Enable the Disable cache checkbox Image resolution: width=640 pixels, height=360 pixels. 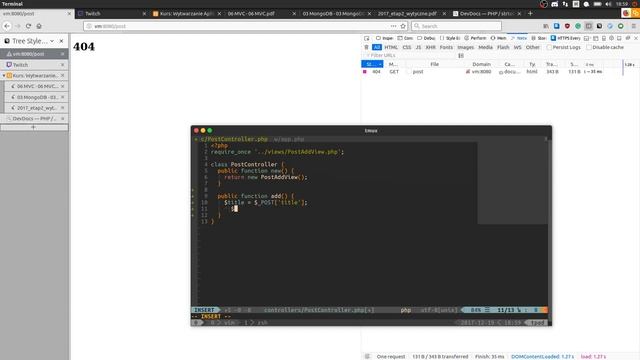pyautogui.click(x=589, y=47)
